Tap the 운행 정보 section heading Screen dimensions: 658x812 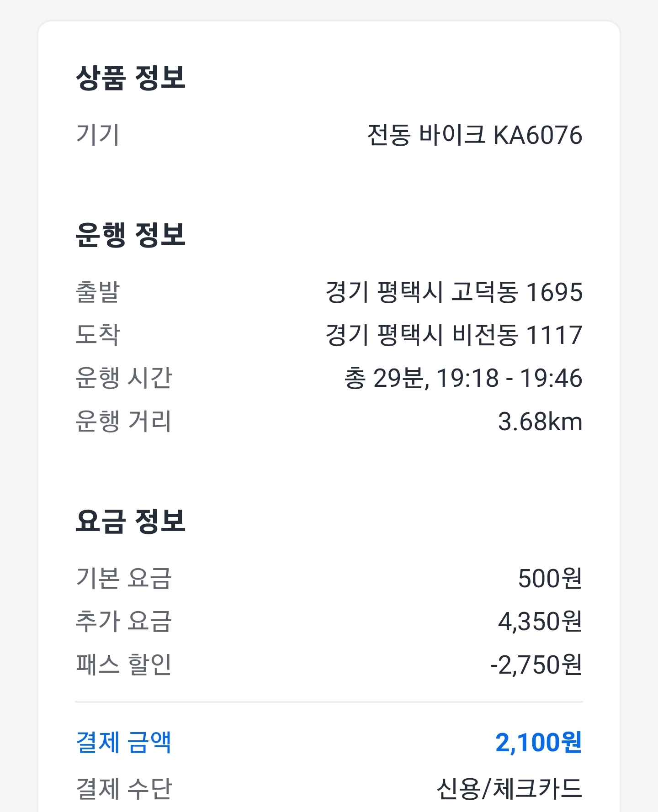130,235
